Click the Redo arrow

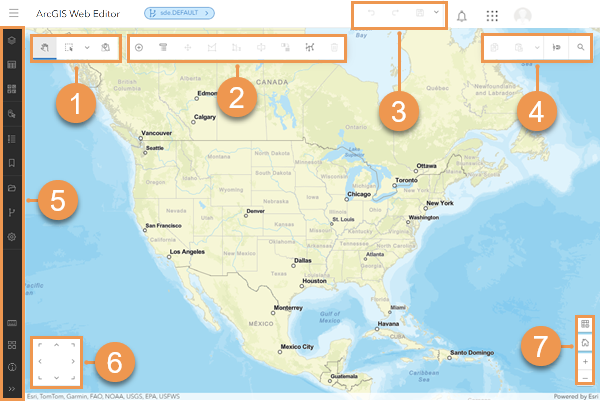[395, 13]
